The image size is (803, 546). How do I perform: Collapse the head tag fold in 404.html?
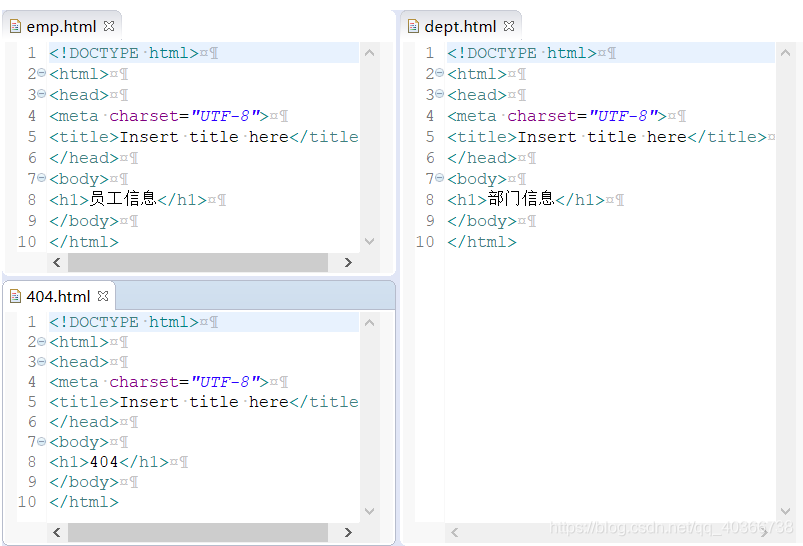point(42,362)
